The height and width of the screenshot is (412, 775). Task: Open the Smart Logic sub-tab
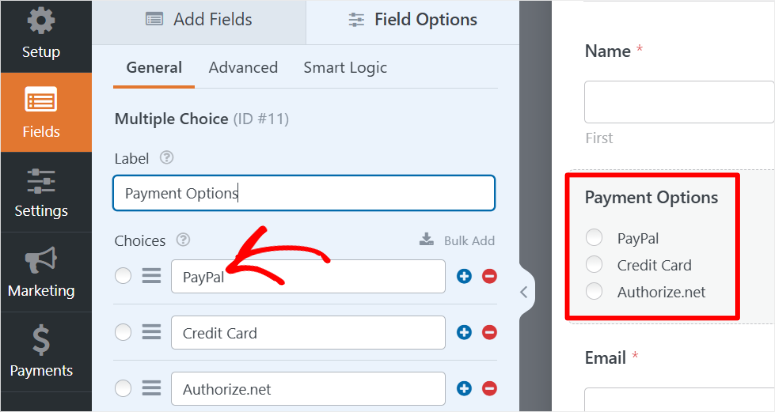click(x=345, y=68)
